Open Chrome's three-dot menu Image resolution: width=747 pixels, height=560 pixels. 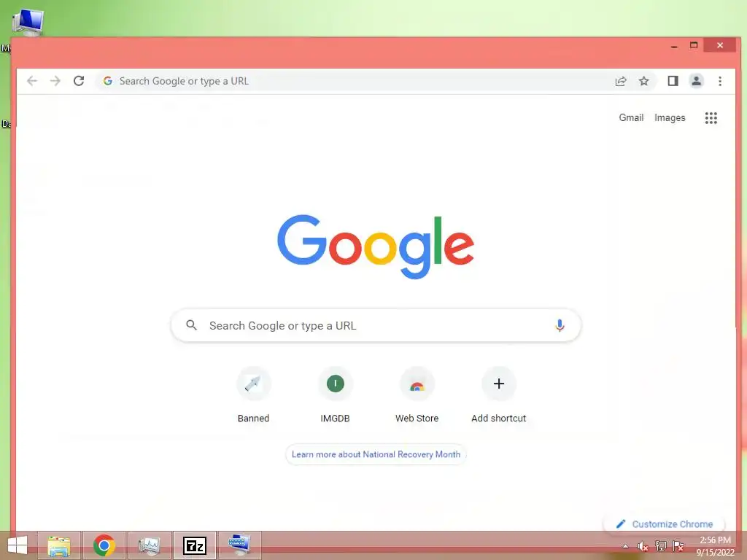(x=720, y=81)
